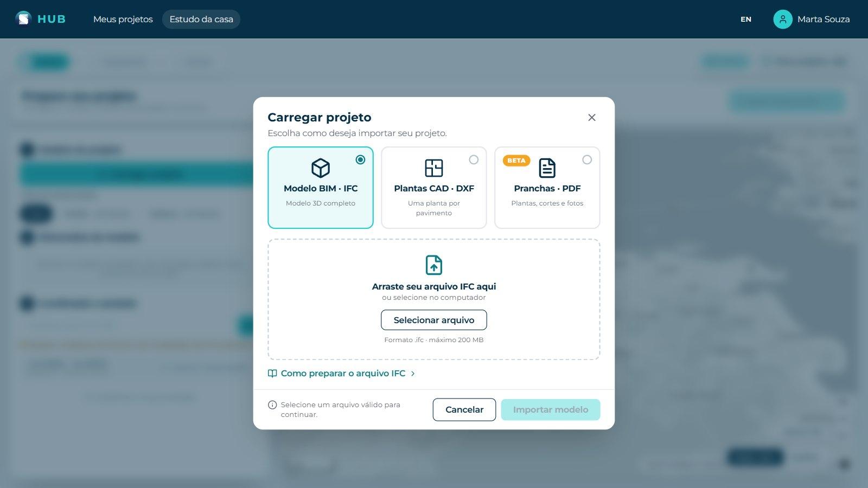
Task: Click Marta Souza user name
Action: point(824,19)
